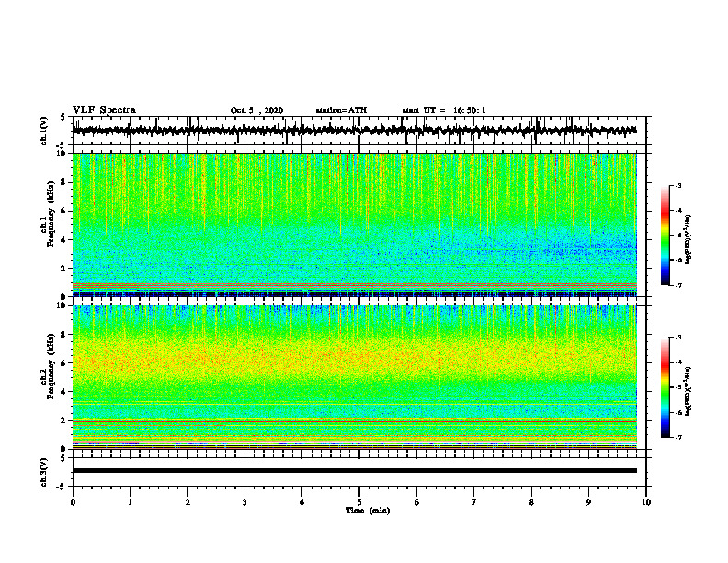Viewport: 728px width, 563px height.
Task: Click the "8" kHz tick on ch.1 frequency axis
Action: (x=64, y=182)
